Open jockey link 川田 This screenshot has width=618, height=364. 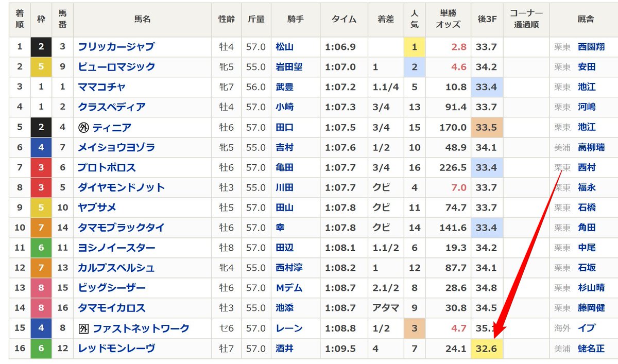click(x=284, y=187)
